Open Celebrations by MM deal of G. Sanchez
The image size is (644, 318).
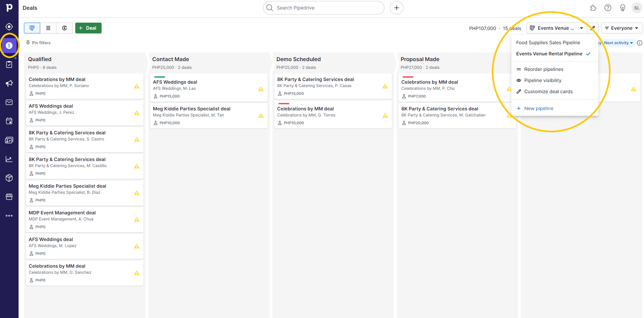pyautogui.click(x=85, y=273)
